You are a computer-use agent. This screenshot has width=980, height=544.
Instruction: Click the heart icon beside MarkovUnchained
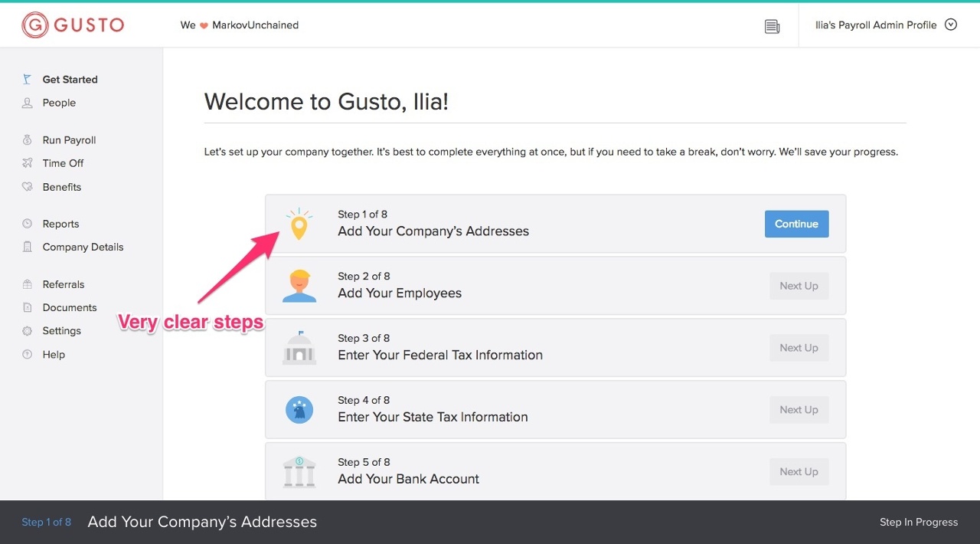tap(204, 25)
